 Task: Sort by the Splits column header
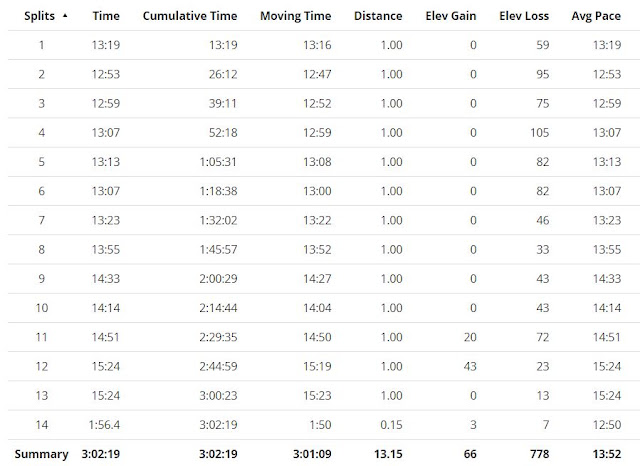[39, 16]
